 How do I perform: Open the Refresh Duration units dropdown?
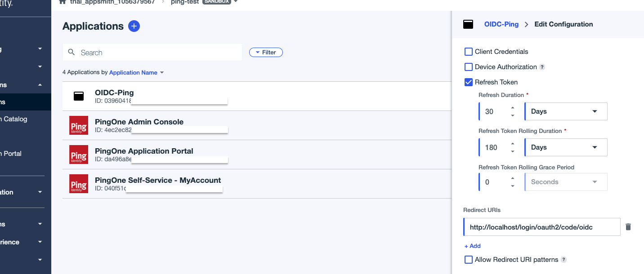(x=566, y=111)
